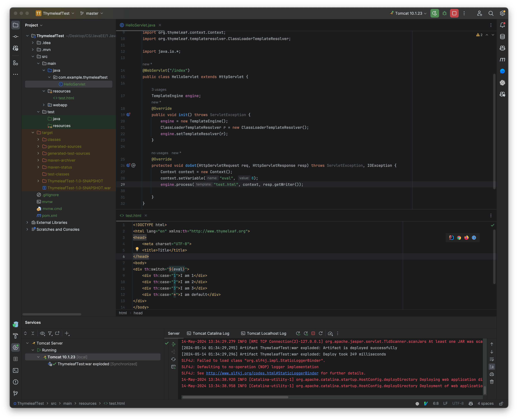The width and height of the screenshot is (518, 420).
Task: Clear the console output with the trash icon
Action: point(492,382)
